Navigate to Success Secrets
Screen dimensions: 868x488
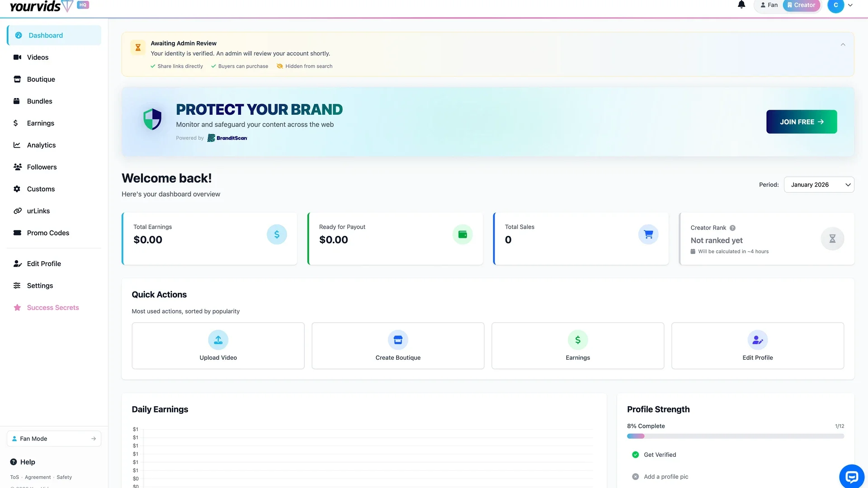(x=52, y=307)
